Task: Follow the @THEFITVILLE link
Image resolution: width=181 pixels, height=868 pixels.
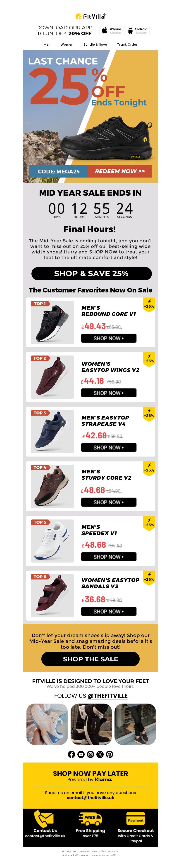Action: (107, 695)
